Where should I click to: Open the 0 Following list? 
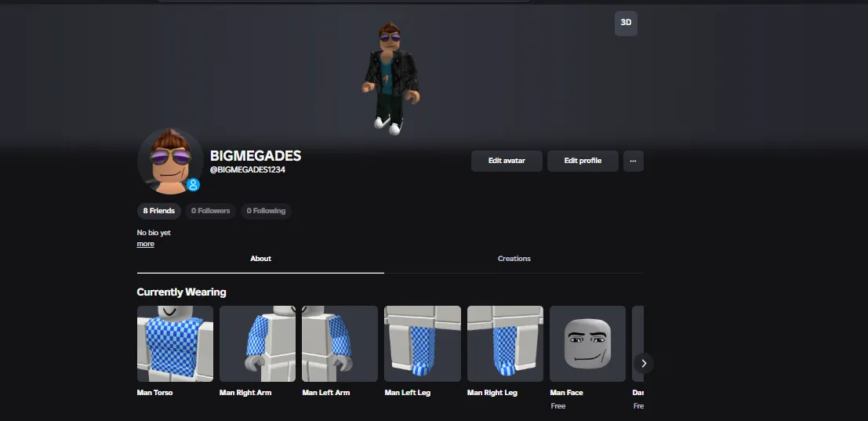click(266, 211)
